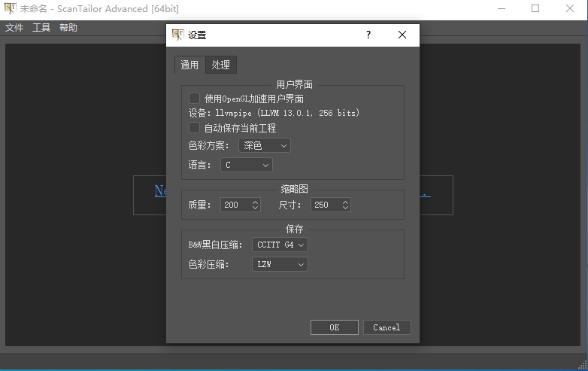The image size is (588, 371).
Task: Open the 色彩方案 dropdown showing 深色
Action: 265,145
